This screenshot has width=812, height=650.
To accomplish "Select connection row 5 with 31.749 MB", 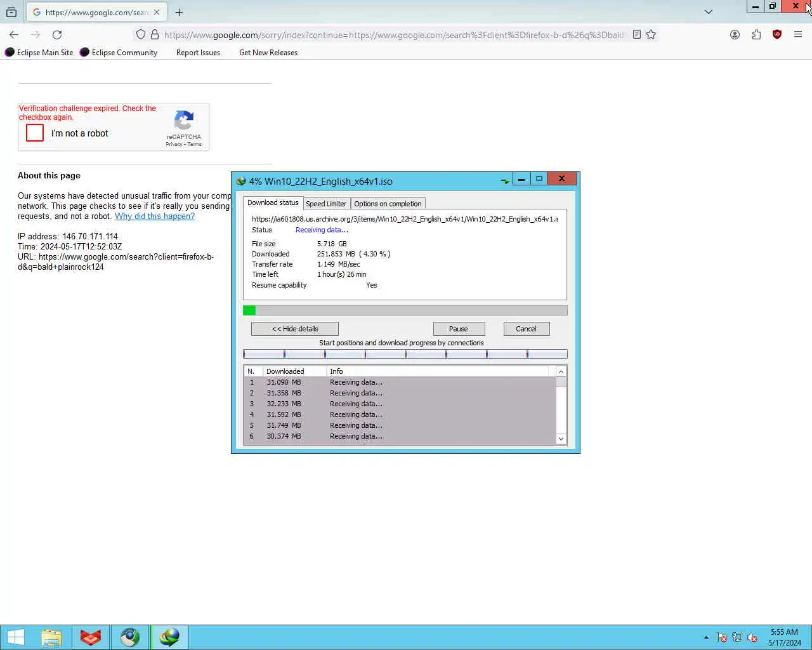I will click(400, 425).
